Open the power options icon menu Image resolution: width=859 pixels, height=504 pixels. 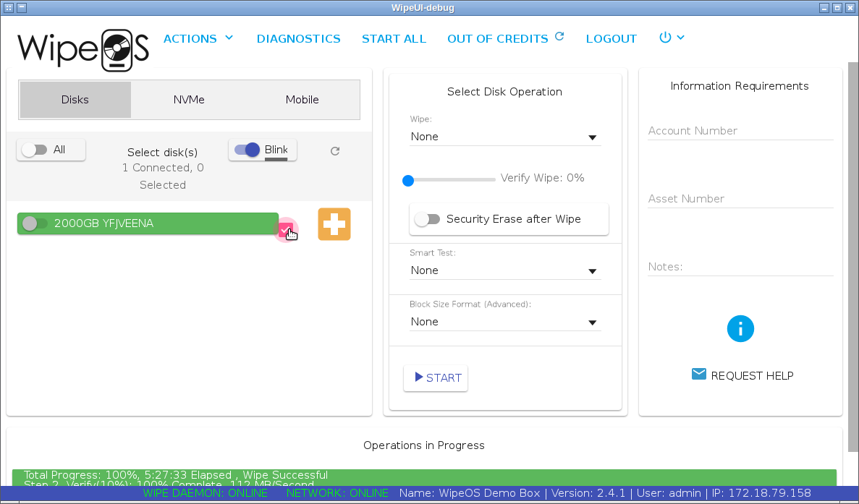point(672,38)
